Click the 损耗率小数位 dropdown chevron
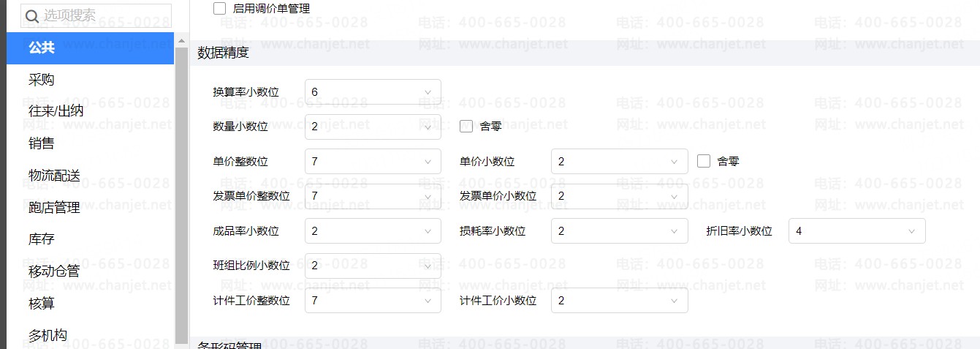 pyautogui.click(x=675, y=231)
